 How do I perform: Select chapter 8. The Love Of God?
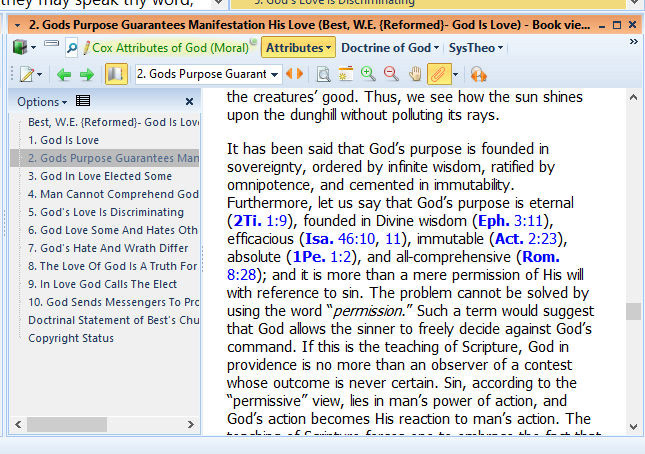coord(113,266)
